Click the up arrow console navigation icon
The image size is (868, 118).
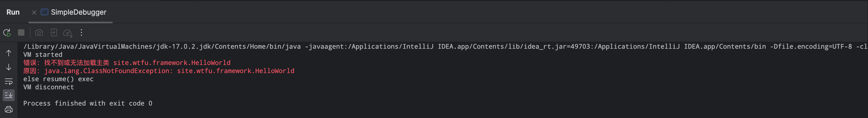point(9,53)
